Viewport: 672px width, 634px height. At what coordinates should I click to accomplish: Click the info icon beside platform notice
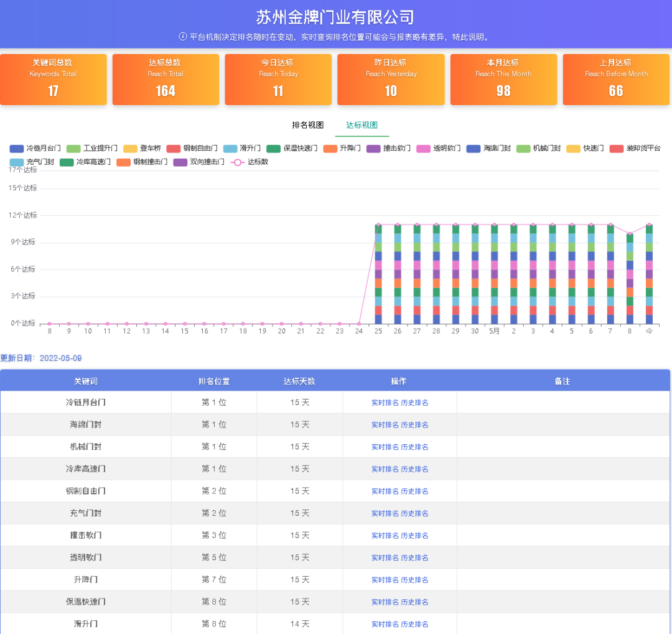coord(182,37)
